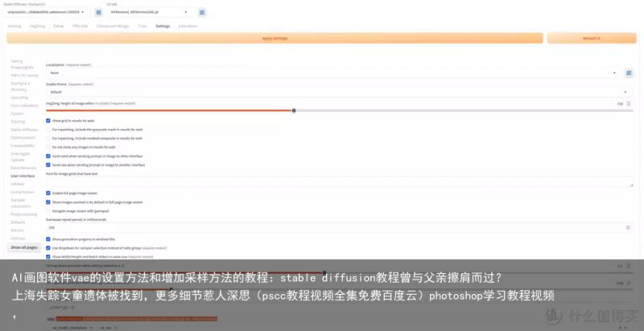This screenshot has height=331, width=644.
Task: Switch to the img2img tab
Action: [x=37, y=26]
